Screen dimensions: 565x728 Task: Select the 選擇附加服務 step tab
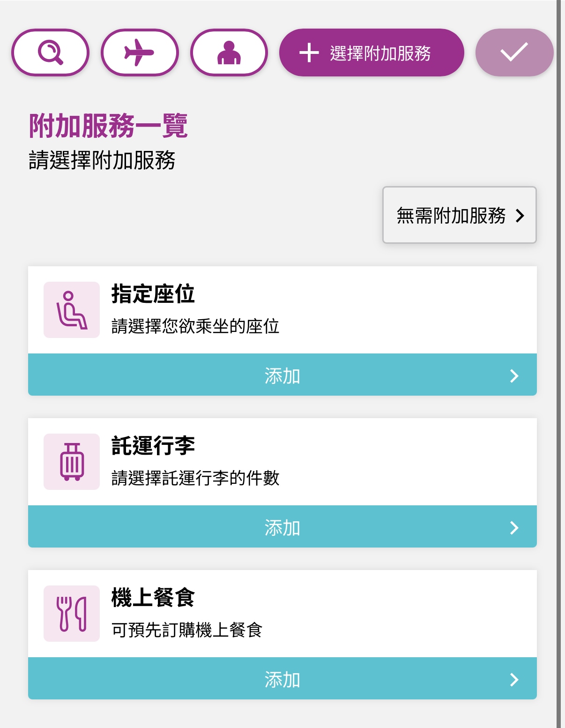(372, 53)
